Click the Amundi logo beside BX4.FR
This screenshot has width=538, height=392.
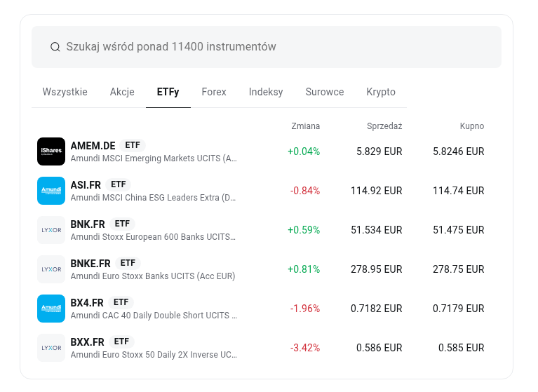point(51,309)
